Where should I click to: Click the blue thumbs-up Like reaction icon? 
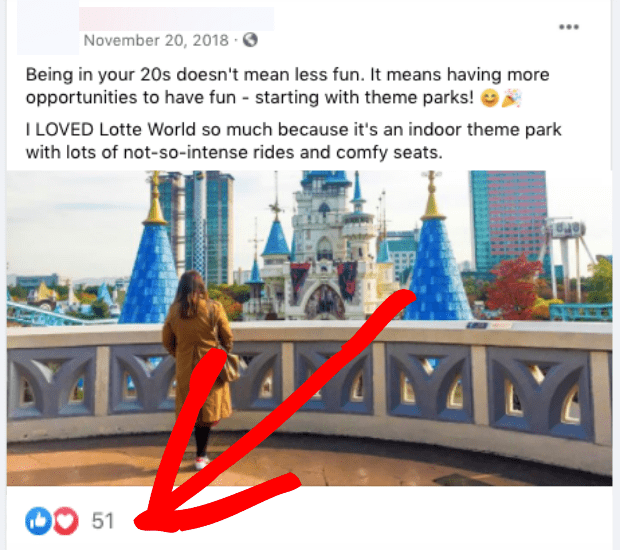pyautogui.click(x=38, y=521)
